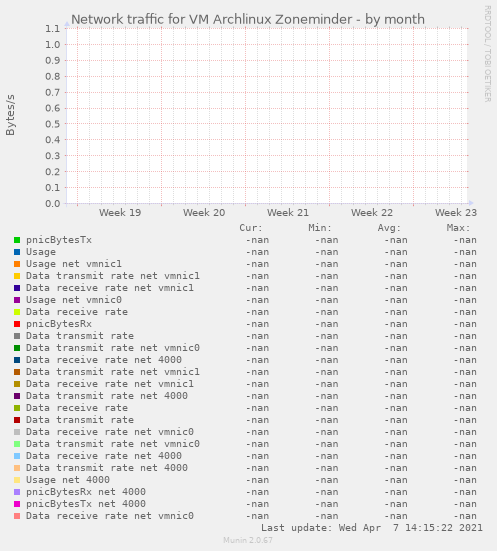Click the 'Avg:' column header
The height and width of the screenshot is (551, 497).
pyautogui.click(x=389, y=228)
